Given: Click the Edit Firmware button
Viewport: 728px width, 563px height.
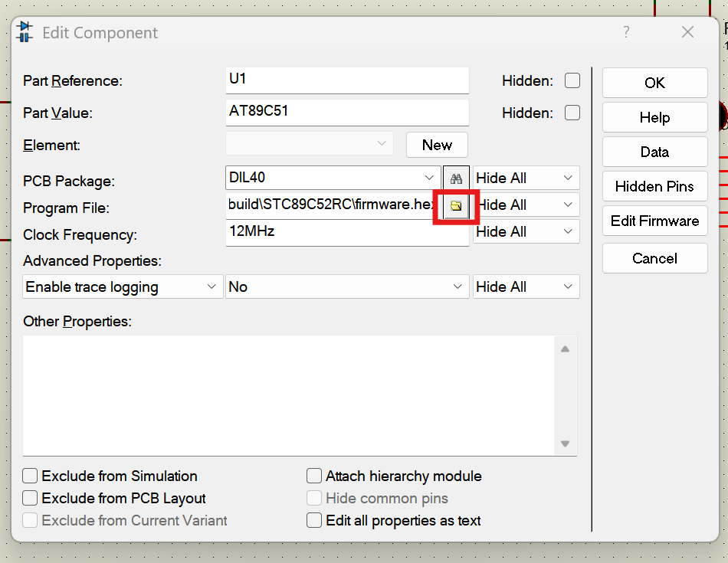Looking at the screenshot, I should [654, 221].
